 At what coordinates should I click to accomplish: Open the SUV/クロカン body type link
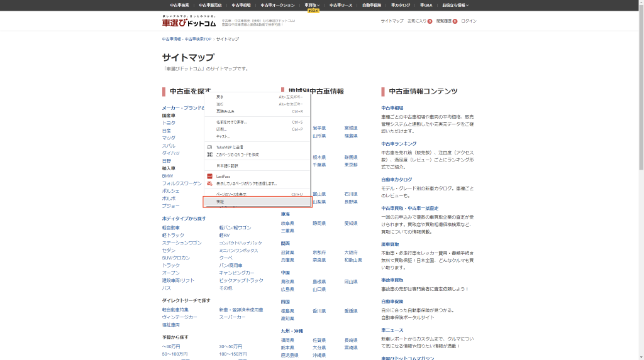pos(176,258)
